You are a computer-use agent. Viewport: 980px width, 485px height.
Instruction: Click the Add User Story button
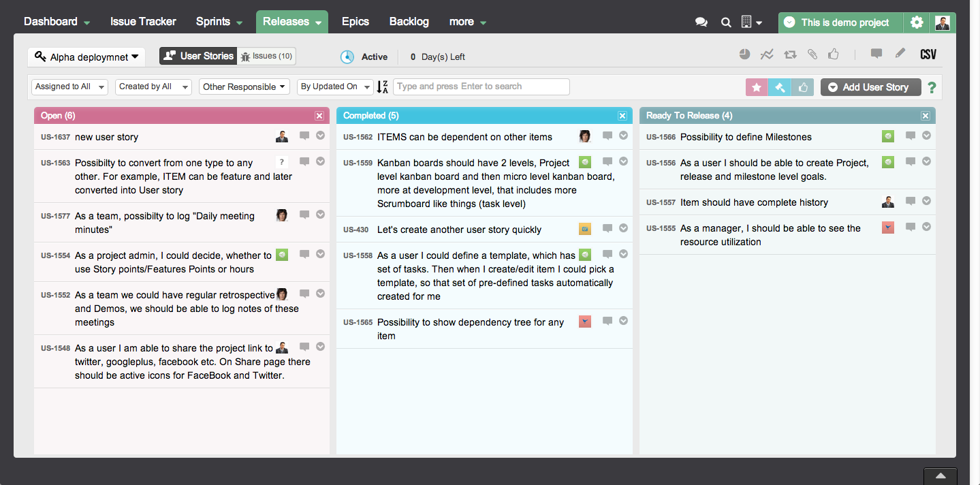pos(870,87)
